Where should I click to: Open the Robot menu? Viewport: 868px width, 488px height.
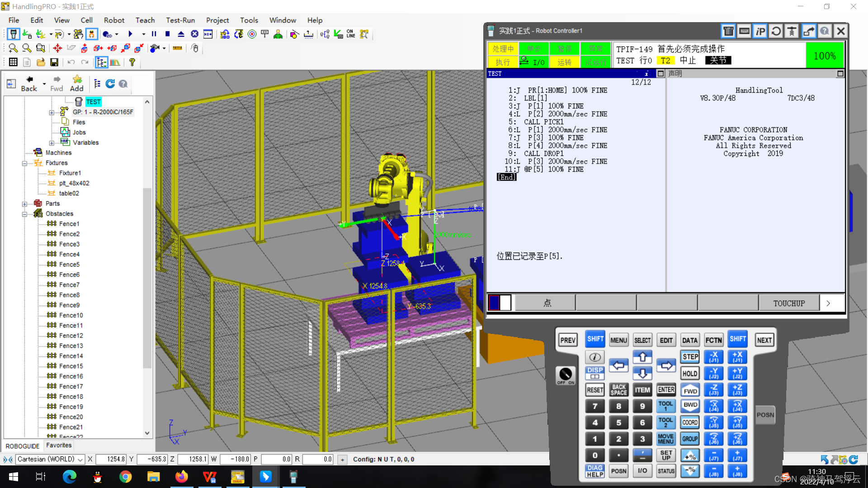tap(114, 20)
